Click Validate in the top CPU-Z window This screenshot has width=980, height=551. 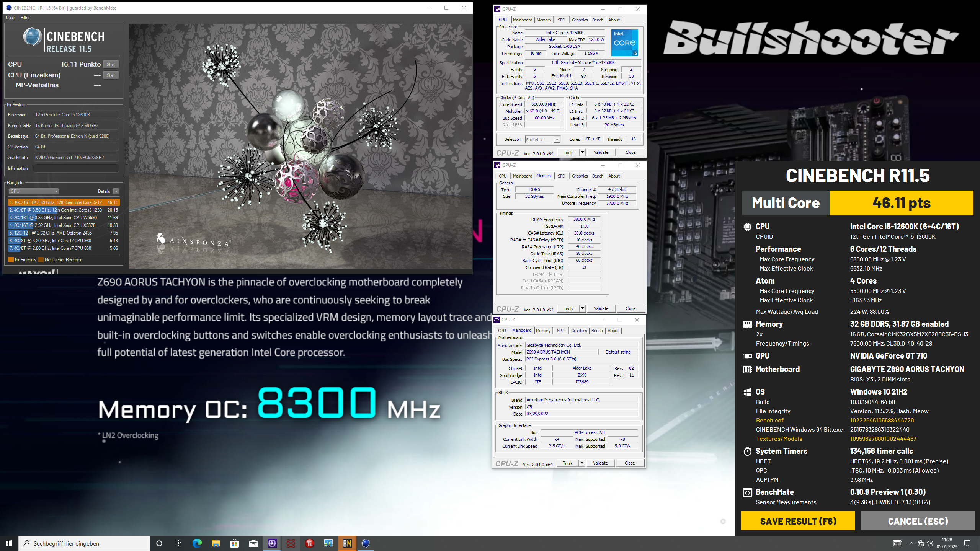coord(601,152)
